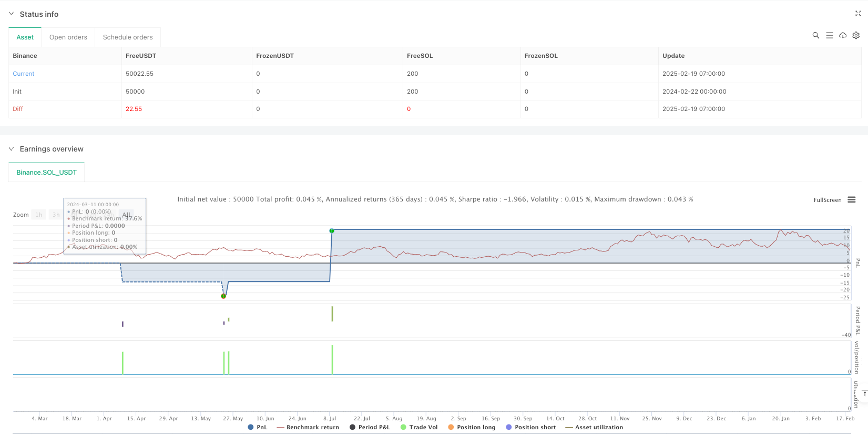Click the Binance column header
This screenshot has height=434, width=868.
tap(25, 56)
